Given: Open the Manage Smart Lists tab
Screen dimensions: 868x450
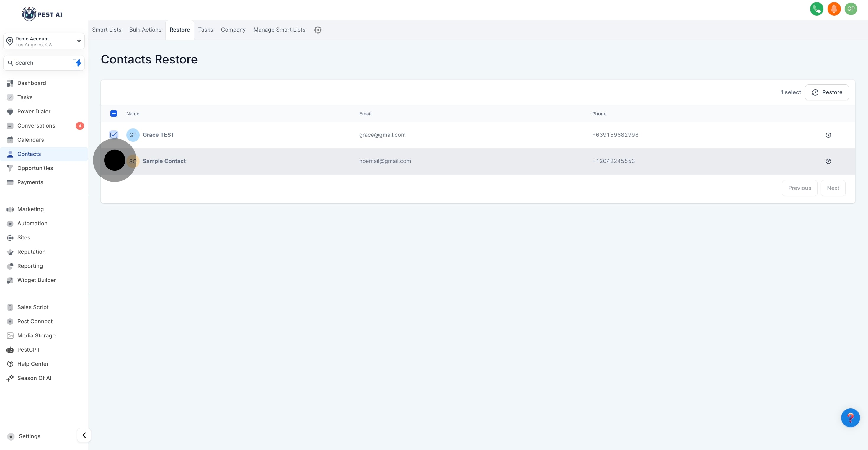Looking at the screenshot, I should click(x=279, y=30).
